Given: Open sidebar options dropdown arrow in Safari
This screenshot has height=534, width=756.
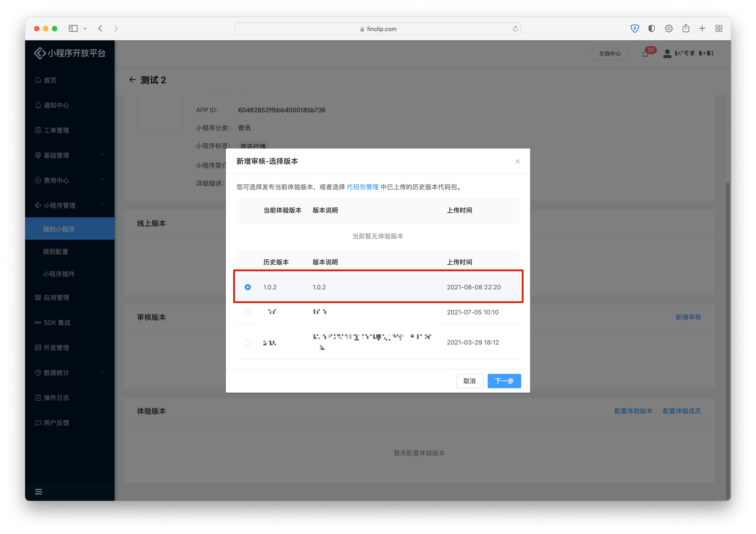Looking at the screenshot, I should point(85,29).
